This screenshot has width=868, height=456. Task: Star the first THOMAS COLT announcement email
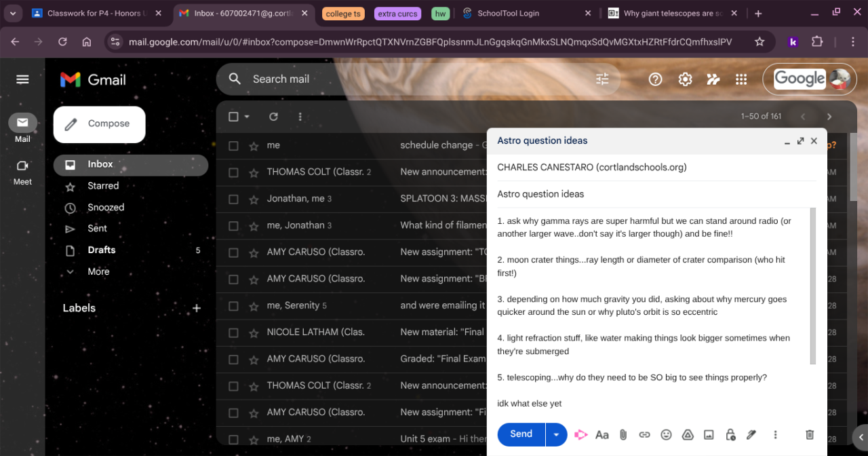[x=254, y=172]
